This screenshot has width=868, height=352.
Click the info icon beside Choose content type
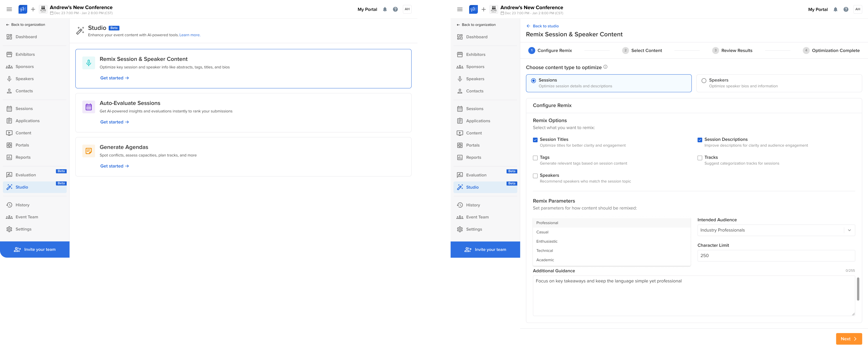605,67
